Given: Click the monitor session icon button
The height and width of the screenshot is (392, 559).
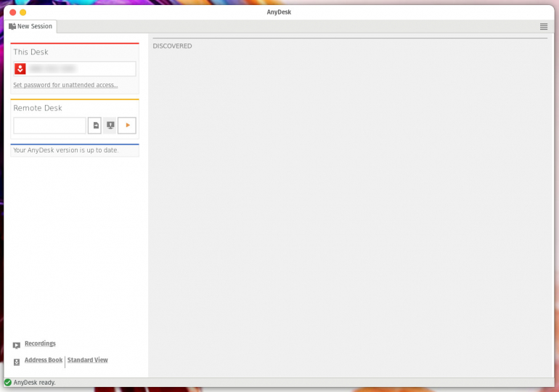Looking at the screenshot, I should click(x=110, y=126).
